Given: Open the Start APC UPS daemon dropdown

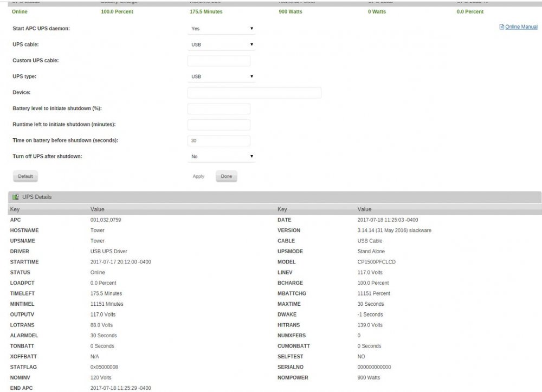Looking at the screenshot, I should pos(221,29).
